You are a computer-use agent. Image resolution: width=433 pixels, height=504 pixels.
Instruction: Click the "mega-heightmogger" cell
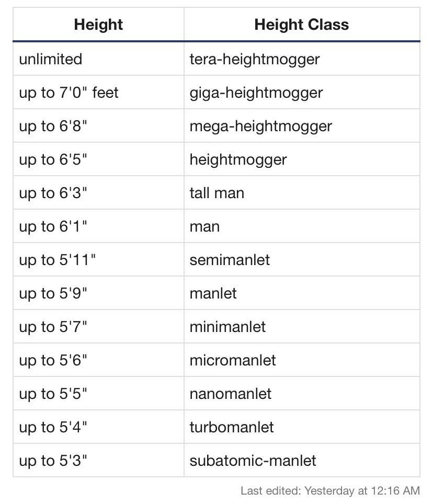(x=261, y=126)
